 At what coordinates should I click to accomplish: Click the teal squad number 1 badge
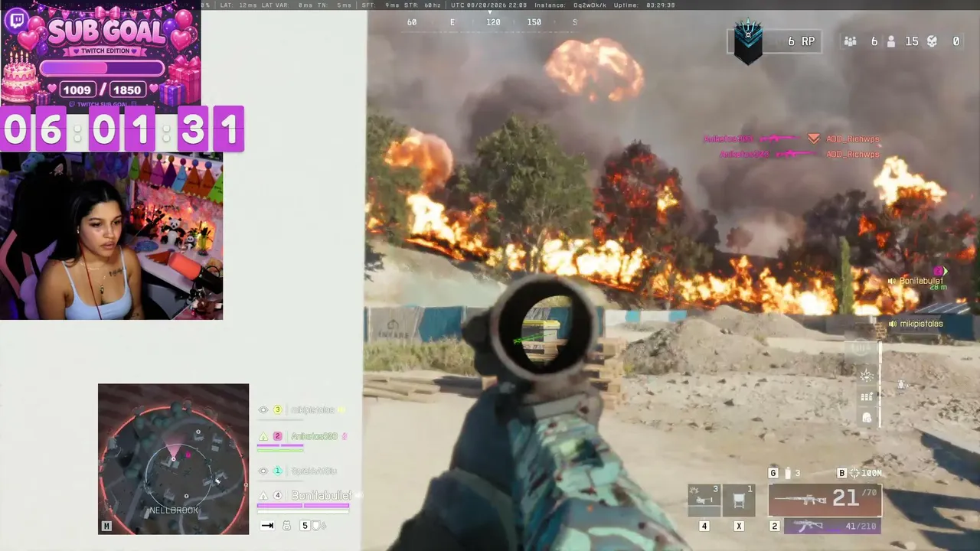pyautogui.click(x=278, y=471)
